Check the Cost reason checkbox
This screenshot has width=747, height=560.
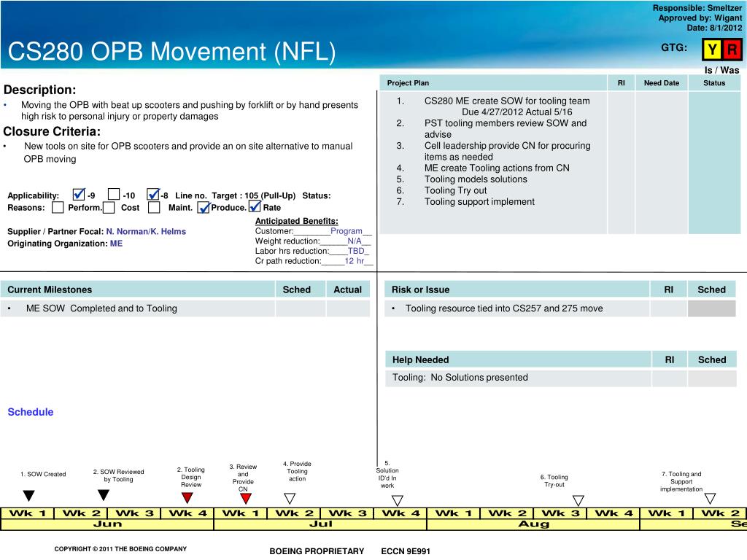coord(109,208)
